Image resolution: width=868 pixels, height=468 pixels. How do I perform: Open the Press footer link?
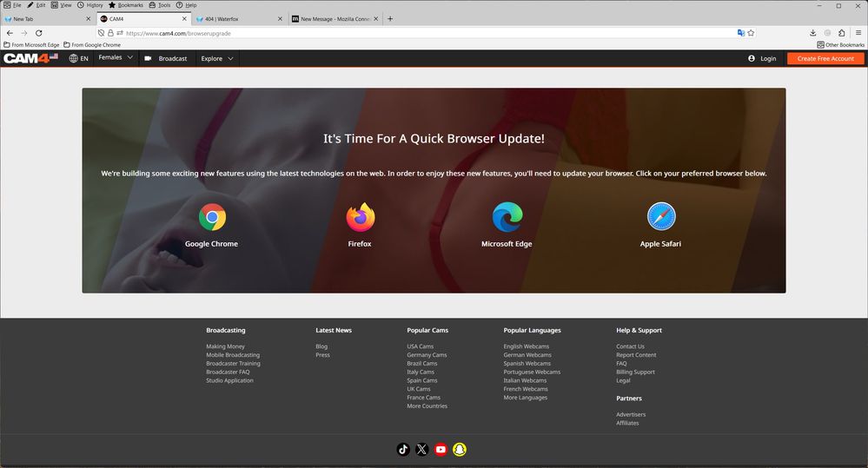322,355
